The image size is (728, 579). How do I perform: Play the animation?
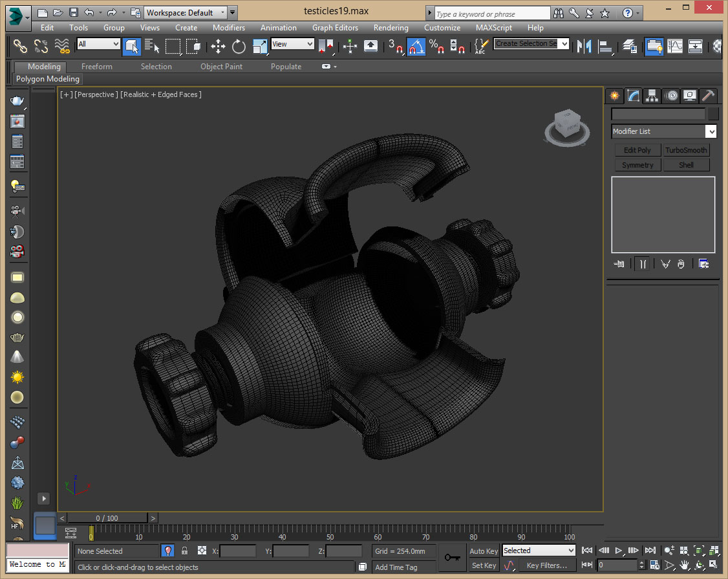click(x=619, y=551)
